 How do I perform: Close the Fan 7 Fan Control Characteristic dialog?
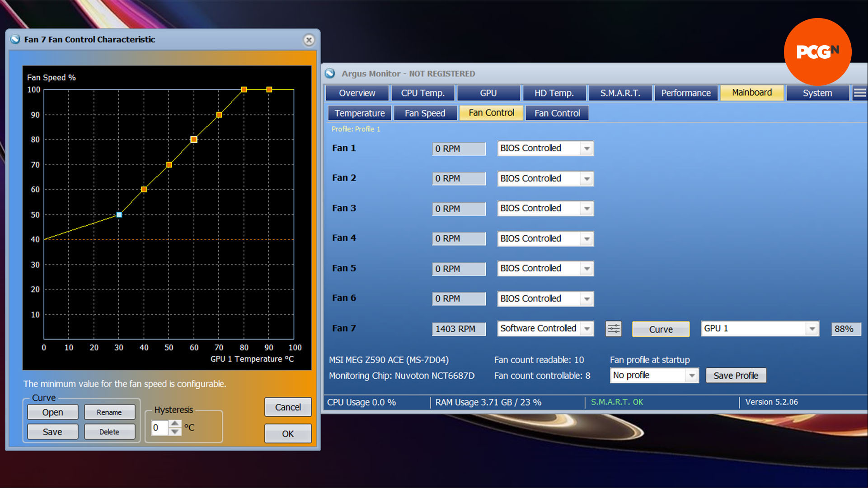(x=309, y=40)
